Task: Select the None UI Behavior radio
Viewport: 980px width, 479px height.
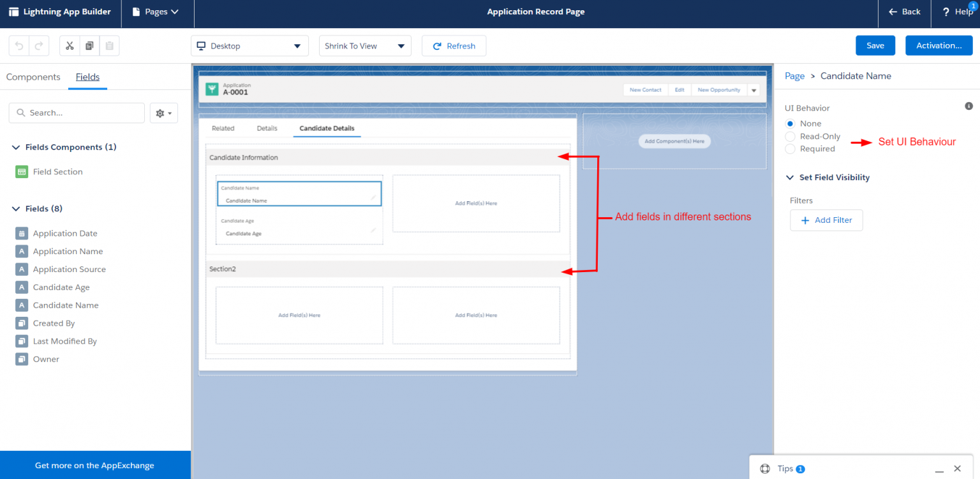Action: pyautogui.click(x=791, y=124)
